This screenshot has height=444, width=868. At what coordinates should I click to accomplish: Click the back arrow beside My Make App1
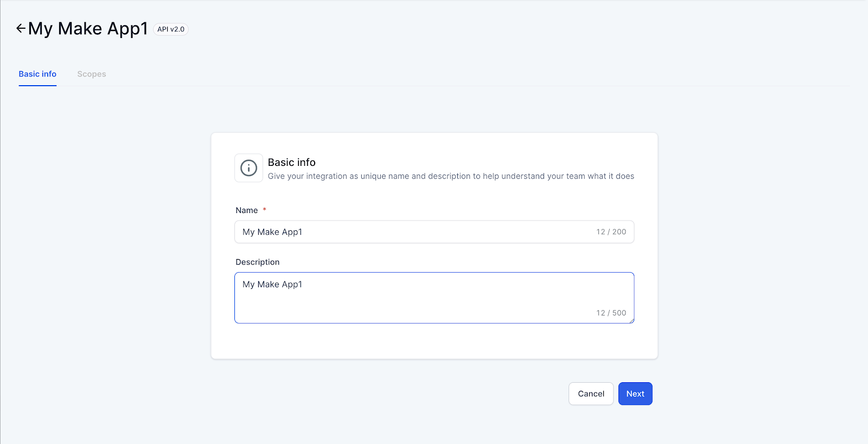click(x=21, y=28)
